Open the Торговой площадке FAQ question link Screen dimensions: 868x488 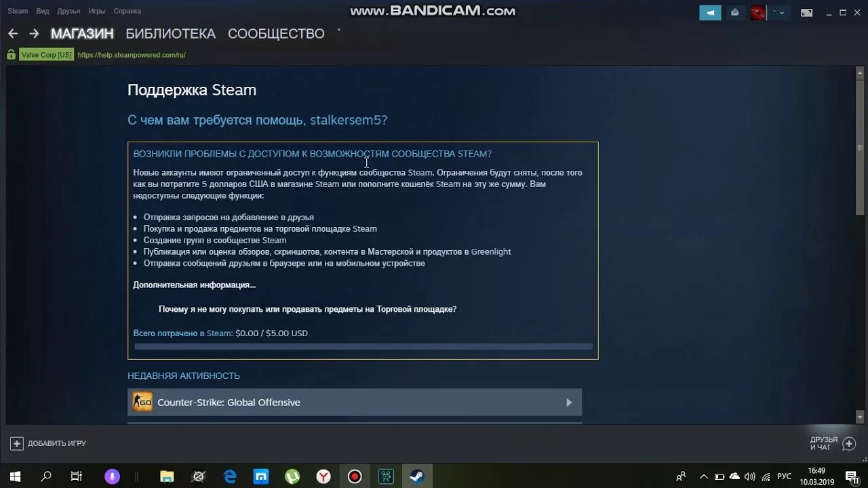[x=307, y=309]
